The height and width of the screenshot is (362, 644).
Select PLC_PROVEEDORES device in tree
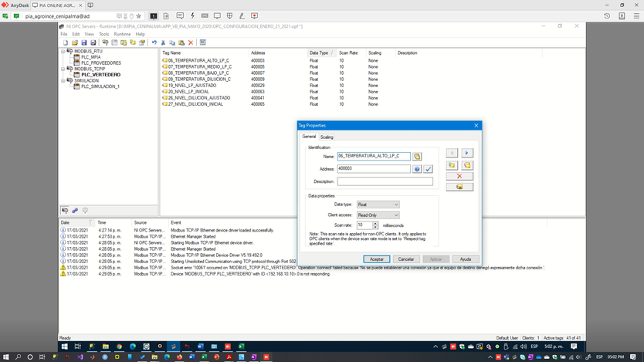(101, 63)
